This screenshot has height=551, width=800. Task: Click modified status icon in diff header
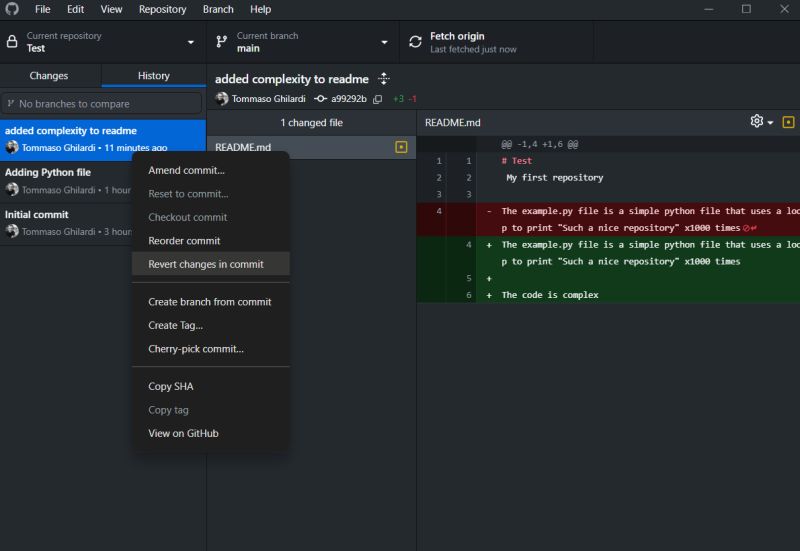[788, 122]
